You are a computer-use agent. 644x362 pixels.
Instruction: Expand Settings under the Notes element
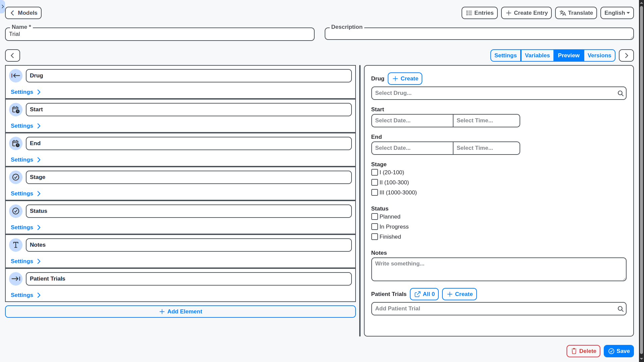[25, 261]
